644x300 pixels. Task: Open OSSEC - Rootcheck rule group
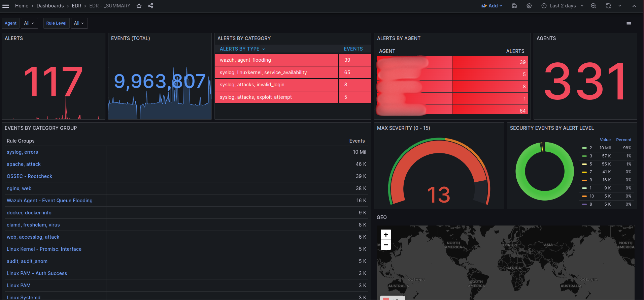(29, 176)
